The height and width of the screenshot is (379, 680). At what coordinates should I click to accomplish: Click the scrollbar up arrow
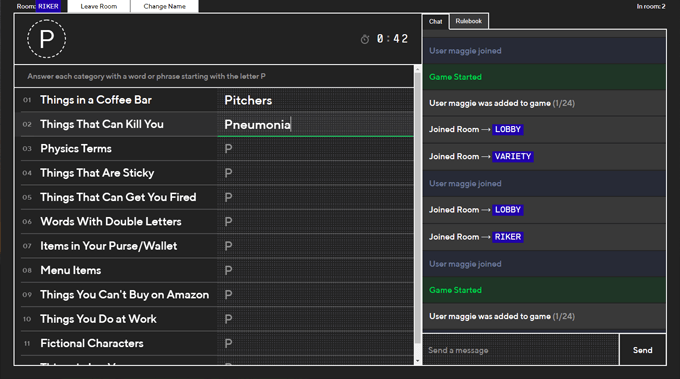pyautogui.click(x=418, y=69)
